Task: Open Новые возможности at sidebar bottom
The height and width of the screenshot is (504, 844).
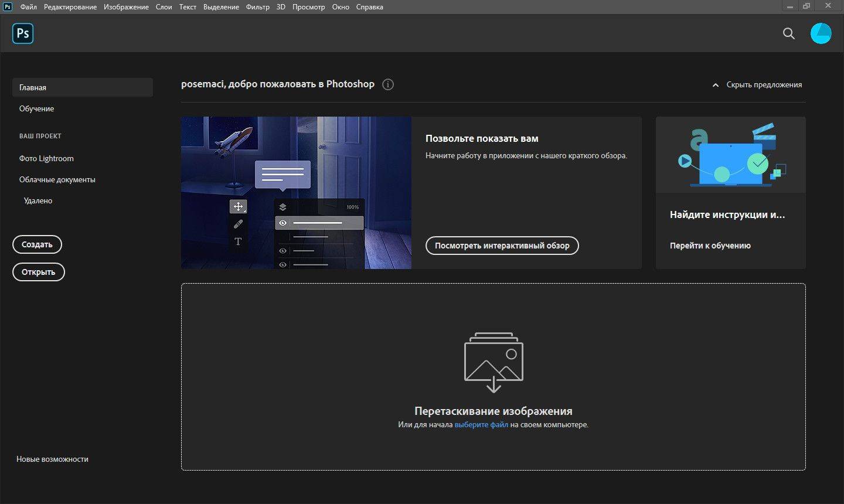Action: point(52,459)
